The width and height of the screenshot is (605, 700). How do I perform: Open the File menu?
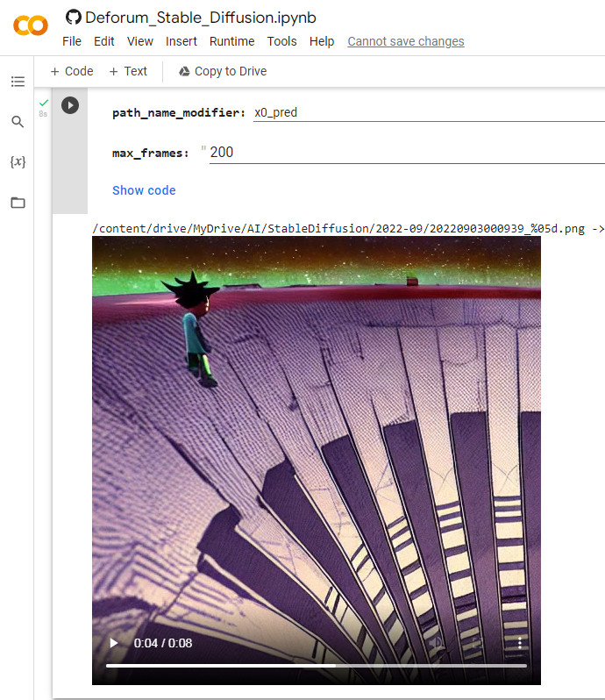72,41
